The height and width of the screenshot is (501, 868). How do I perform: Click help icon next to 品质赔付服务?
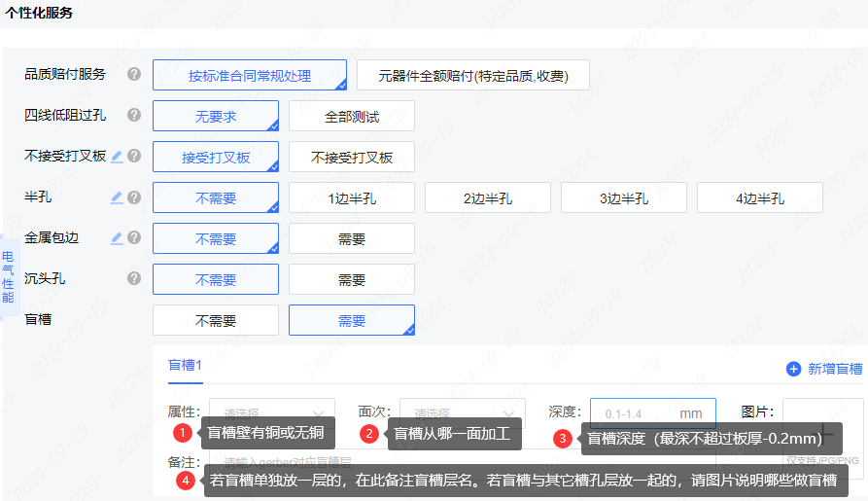(134, 74)
